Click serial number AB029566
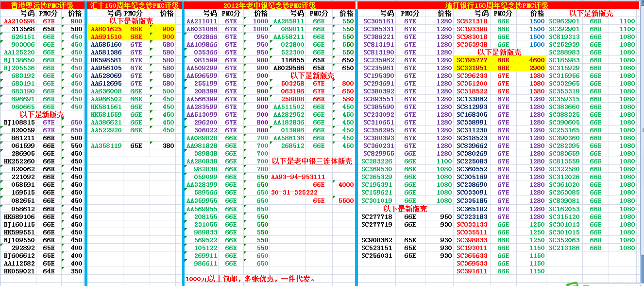Viewport: 644px width, 286px height. (x=289, y=68)
